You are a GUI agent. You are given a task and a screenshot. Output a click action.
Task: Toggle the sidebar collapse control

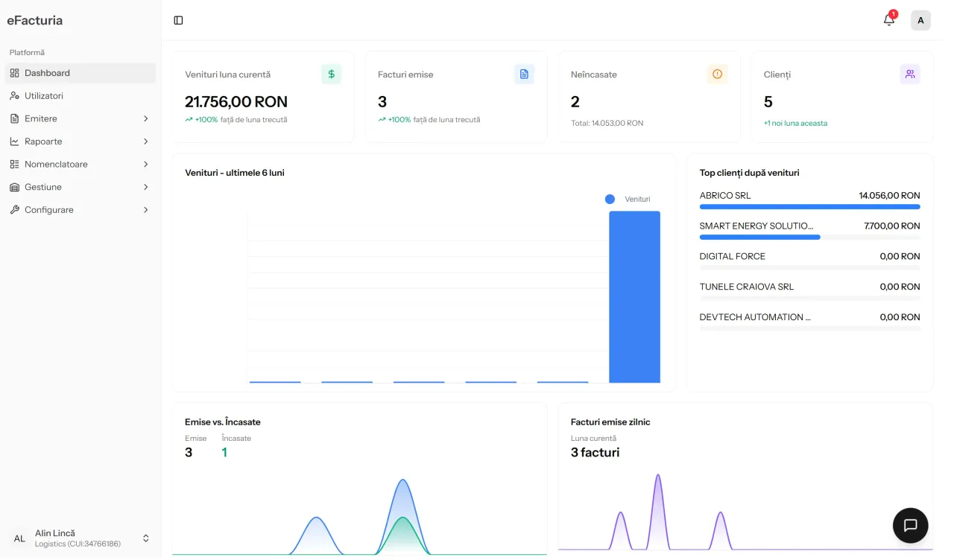177,20
